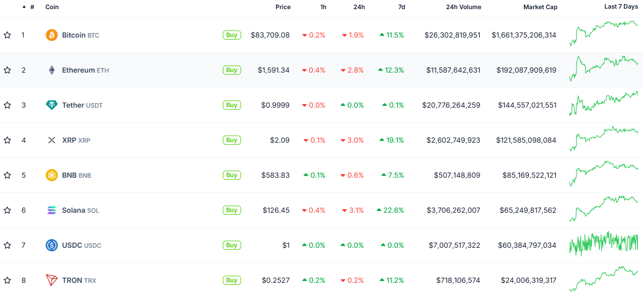Click the XRP logo icon
The height and width of the screenshot is (296, 644).
tap(51, 140)
